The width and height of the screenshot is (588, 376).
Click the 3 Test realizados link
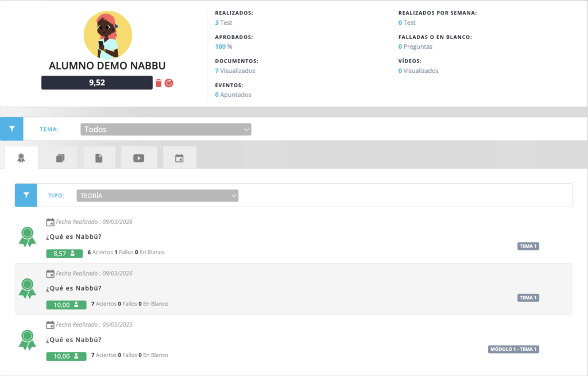pyautogui.click(x=223, y=23)
